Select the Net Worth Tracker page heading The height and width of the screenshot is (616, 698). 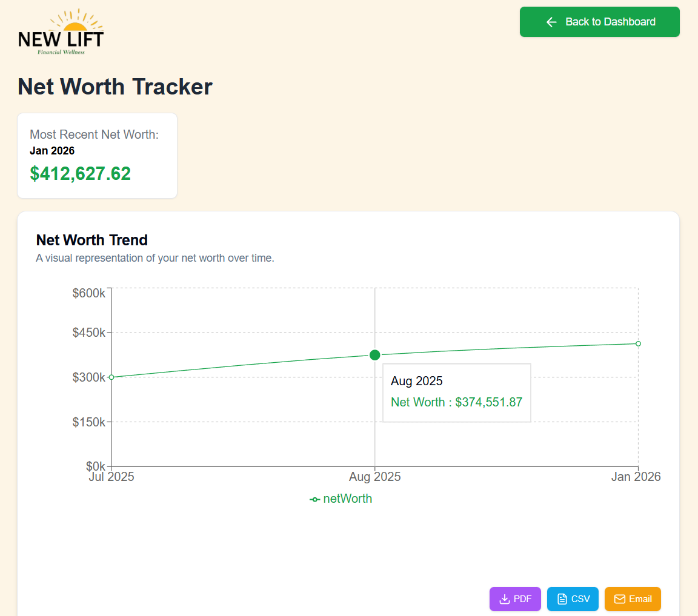click(x=115, y=87)
